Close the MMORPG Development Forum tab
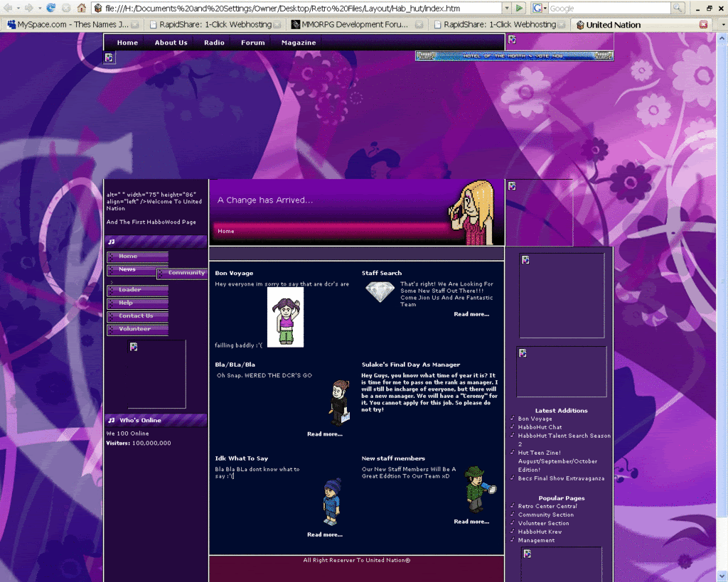Image resolution: width=728 pixels, height=582 pixels. (x=419, y=25)
